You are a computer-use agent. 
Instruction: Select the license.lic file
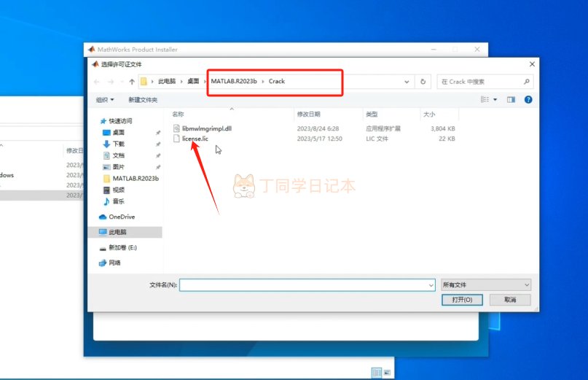(195, 139)
